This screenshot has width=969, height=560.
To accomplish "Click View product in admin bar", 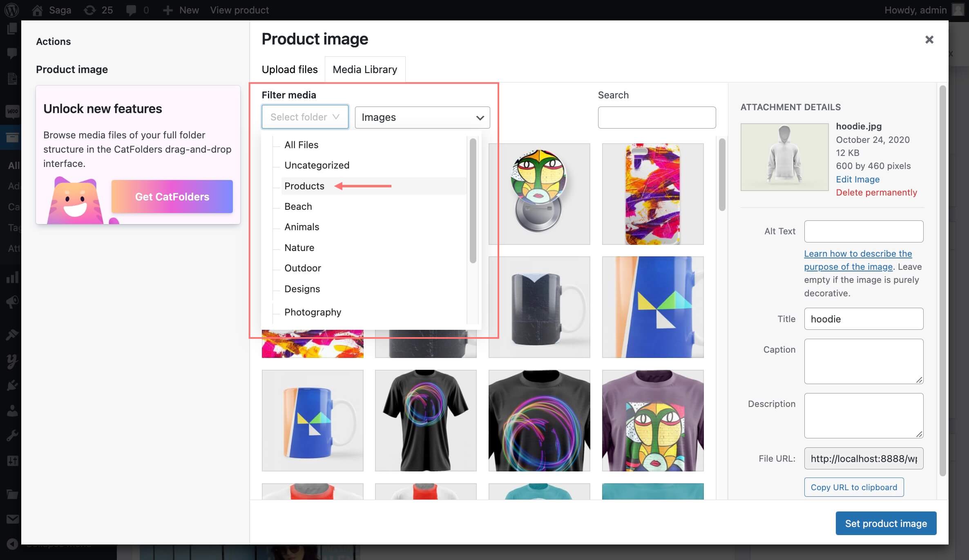I will (239, 10).
